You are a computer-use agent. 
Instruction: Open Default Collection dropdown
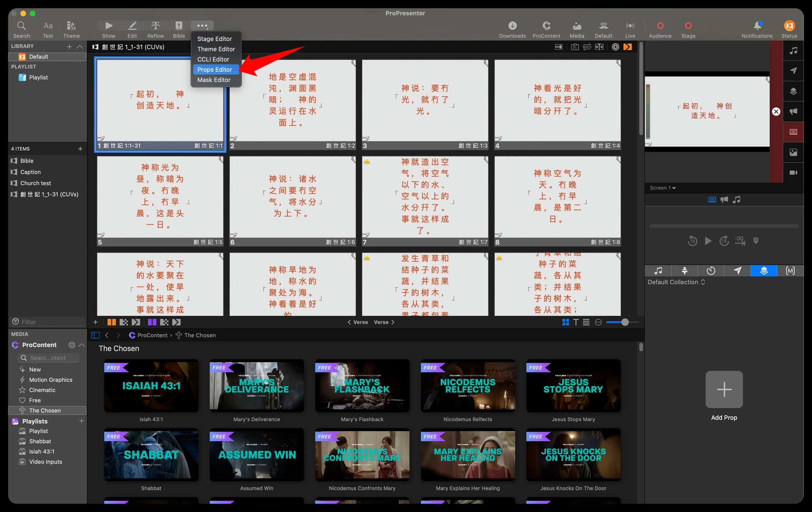coord(676,282)
